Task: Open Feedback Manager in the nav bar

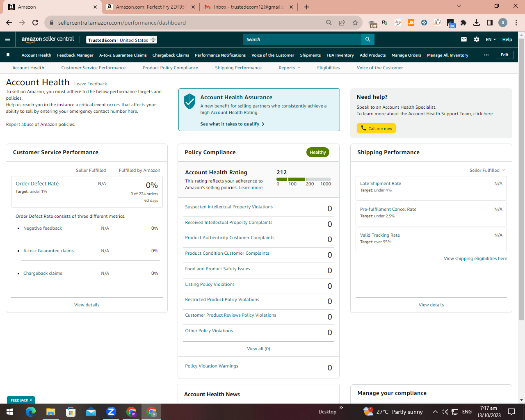Action: (75, 55)
